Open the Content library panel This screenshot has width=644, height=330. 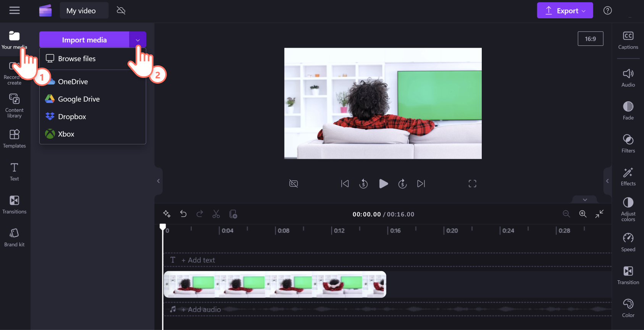coord(15,106)
